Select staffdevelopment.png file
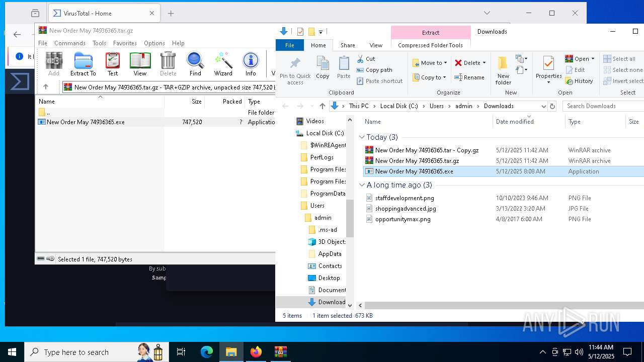The height and width of the screenshot is (362, 644). point(405,198)
